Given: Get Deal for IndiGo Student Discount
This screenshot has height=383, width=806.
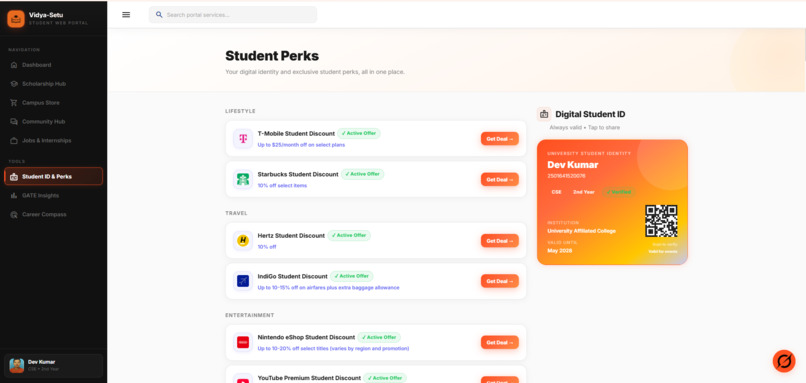Looking at the screenshot, I should pos(500,281).
